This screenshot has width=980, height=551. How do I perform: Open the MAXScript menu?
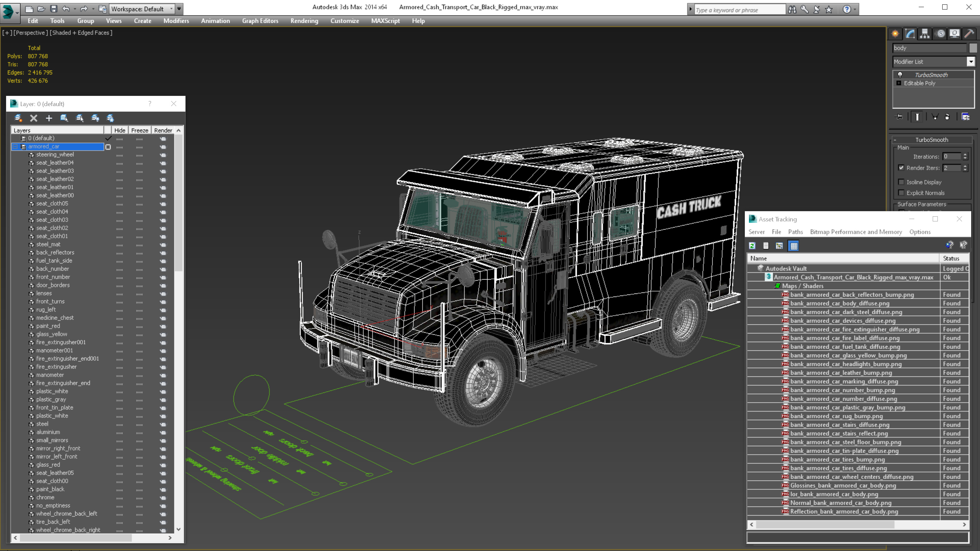coord(386,21)
